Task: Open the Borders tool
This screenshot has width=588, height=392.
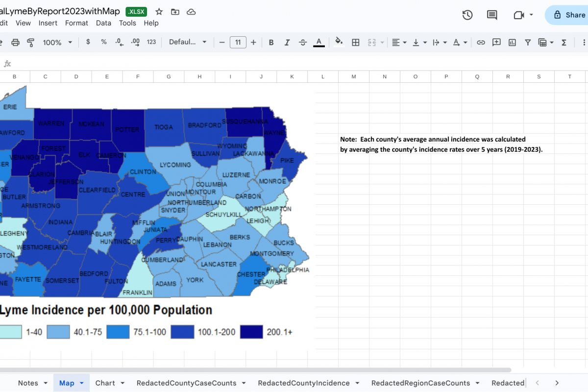Action: [x=356, y=43]
